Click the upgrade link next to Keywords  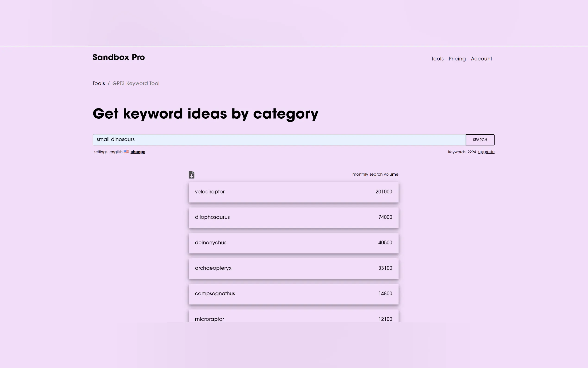point(486,152)
